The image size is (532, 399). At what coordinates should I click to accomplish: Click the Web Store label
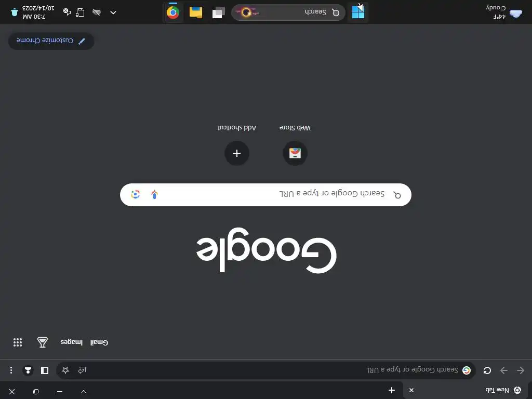click(295, 128)
